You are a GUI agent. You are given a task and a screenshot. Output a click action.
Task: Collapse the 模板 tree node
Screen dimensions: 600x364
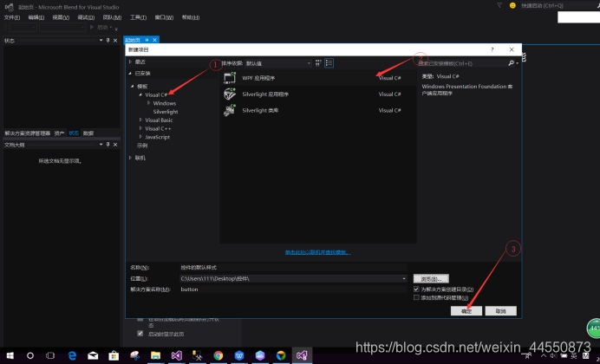133,87
